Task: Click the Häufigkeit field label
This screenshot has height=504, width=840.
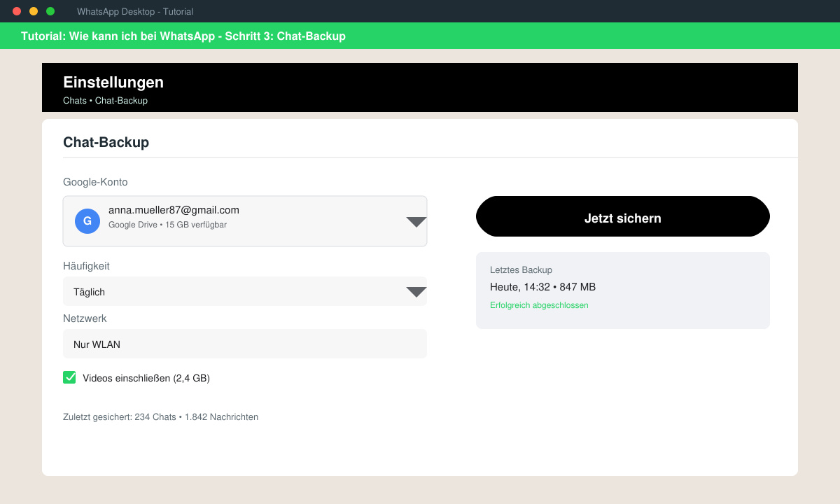Action: pyautogui.click(x=86, y=266)
